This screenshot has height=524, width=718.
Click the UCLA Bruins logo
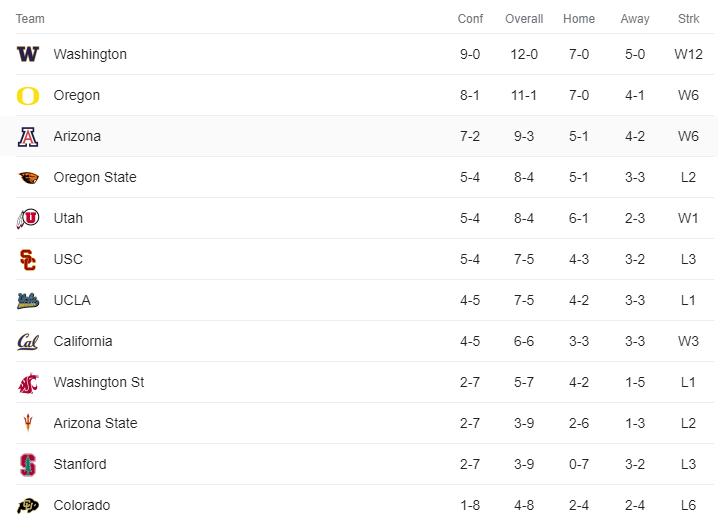28,300
